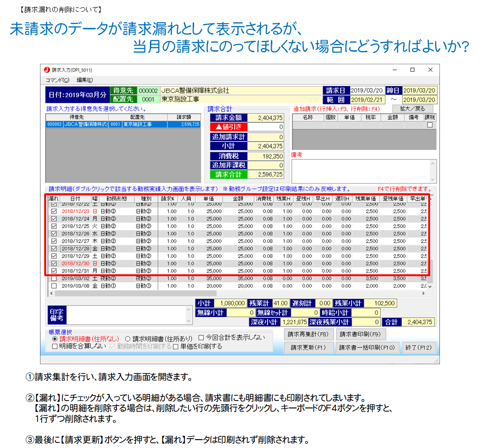Uncheck the 漏れ box for 2018/12/28
479x448 pixels.
point(54,249)
